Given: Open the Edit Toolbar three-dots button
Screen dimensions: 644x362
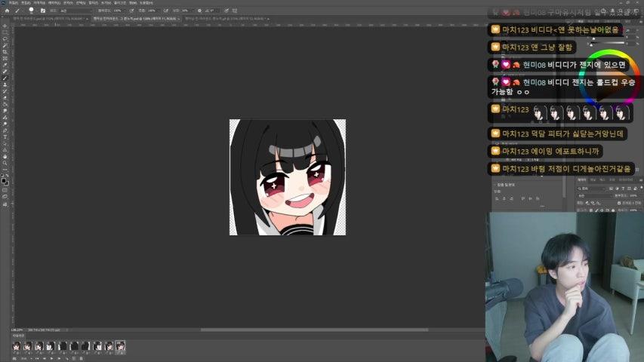Looking at the screenshot, I should [x=5, y=170].
